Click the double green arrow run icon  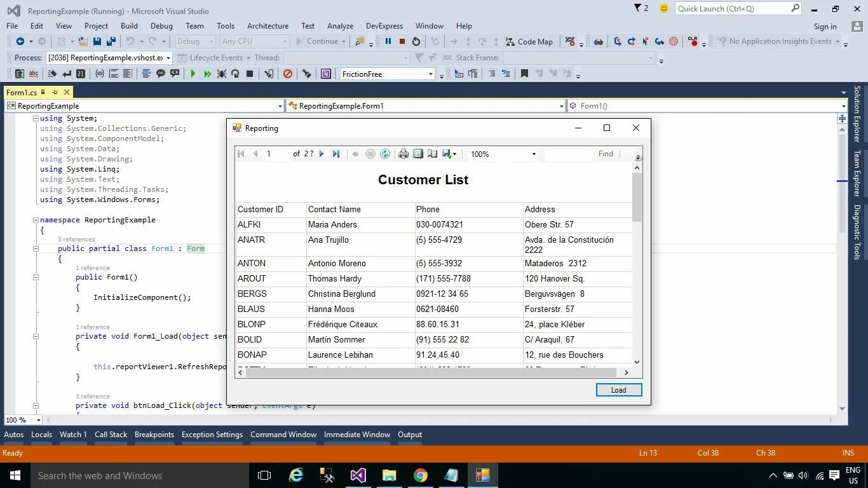(x=207, y=74)
